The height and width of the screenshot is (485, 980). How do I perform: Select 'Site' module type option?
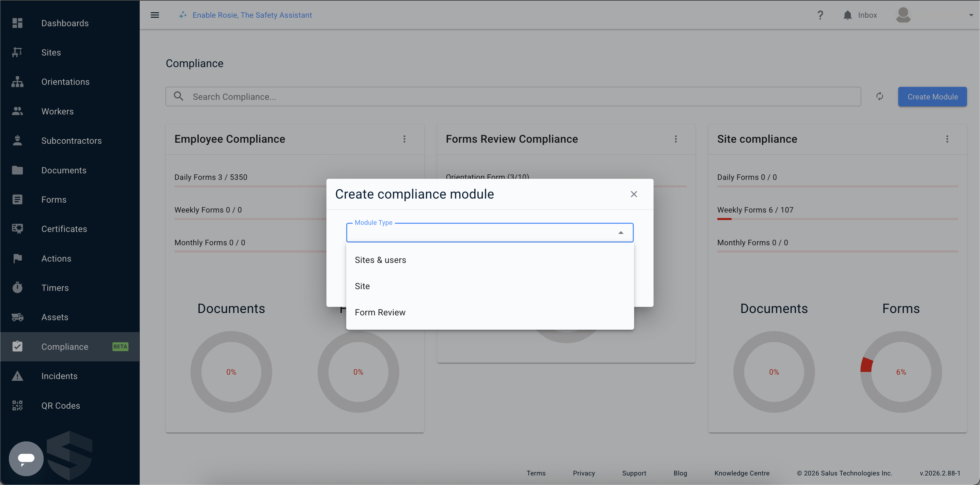[x=490, y=286]
